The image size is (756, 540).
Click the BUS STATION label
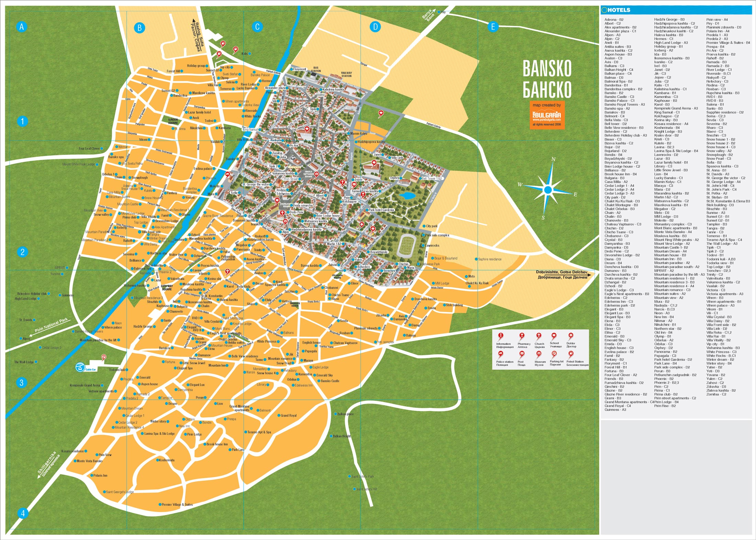click(x=316, y=69)
